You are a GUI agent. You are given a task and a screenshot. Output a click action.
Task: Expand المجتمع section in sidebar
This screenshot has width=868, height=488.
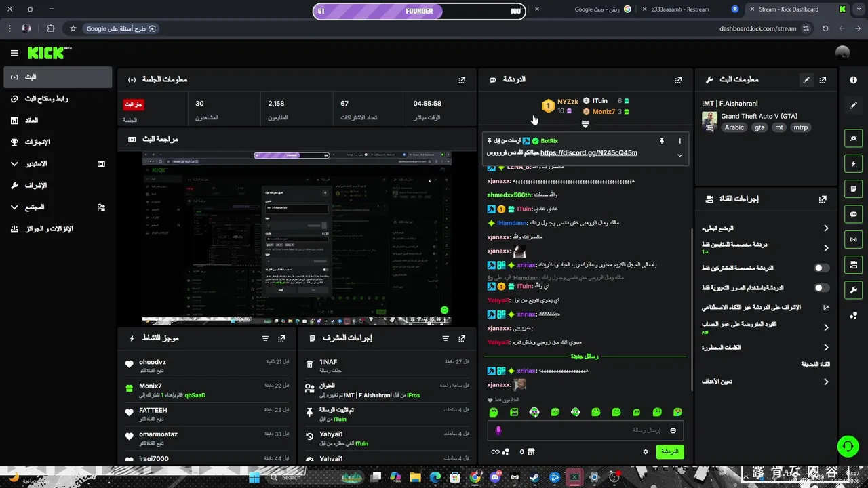click(58, 207)
